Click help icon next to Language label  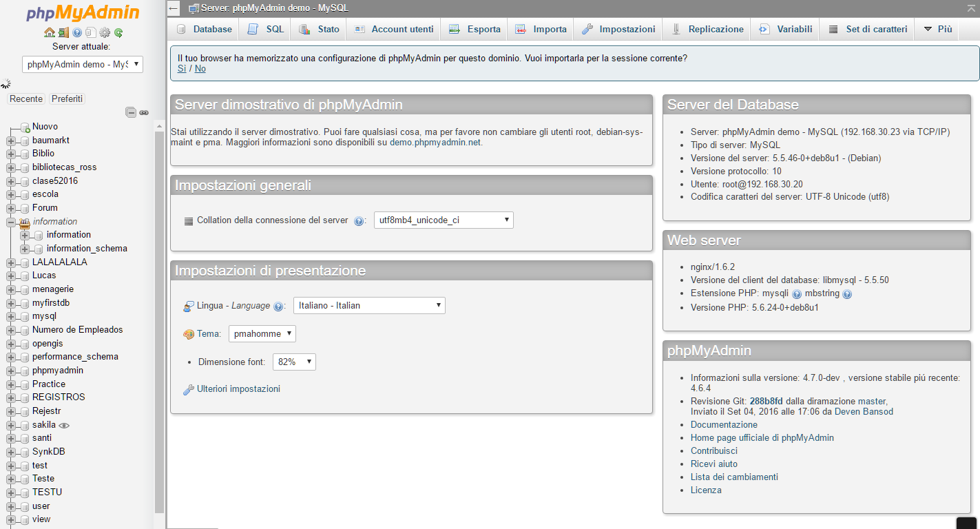[x=278, y=306]
